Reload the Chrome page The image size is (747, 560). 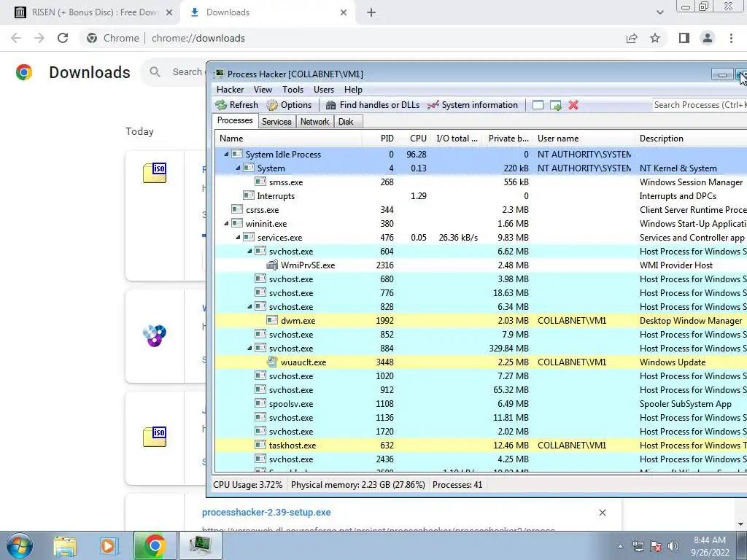coord(63,38)
